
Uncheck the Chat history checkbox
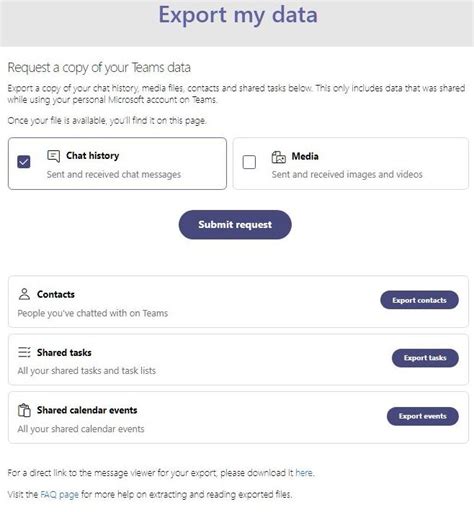tap(24, 162)
